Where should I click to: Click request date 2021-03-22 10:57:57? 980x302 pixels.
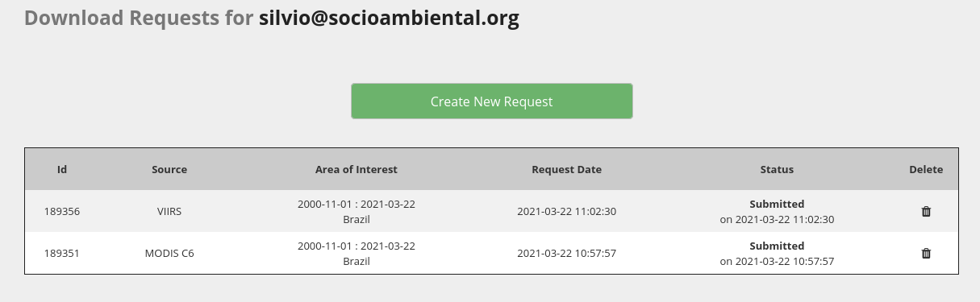coord(567,254)
